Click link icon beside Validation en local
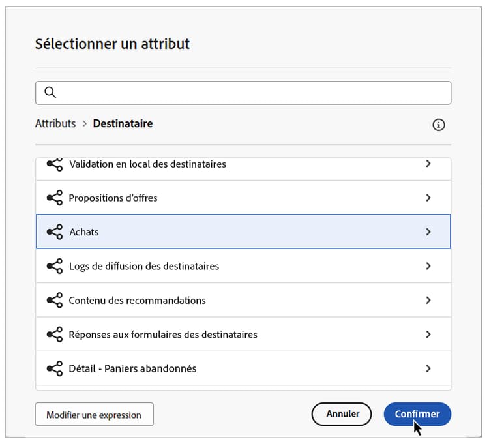The height and width of the screenshot is (448, 489). 55,164
